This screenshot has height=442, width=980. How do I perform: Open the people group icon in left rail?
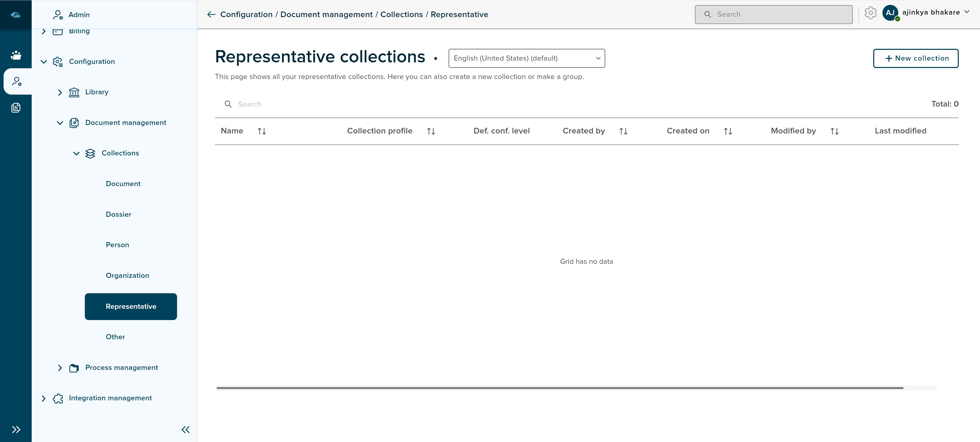coord(16,55)
